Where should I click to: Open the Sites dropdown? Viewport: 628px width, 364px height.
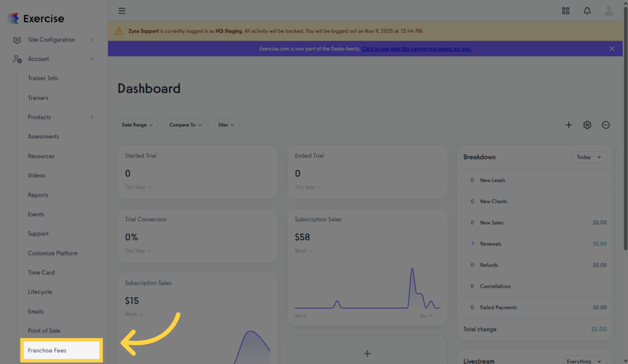pyautogui.click(x=226, y=125)
